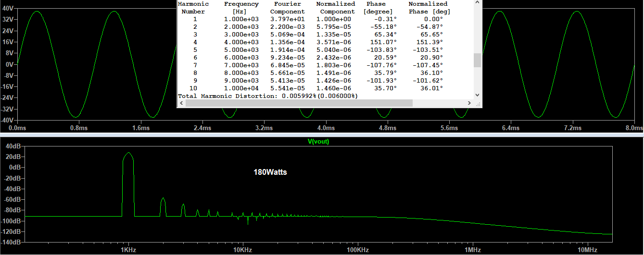Click the frequency cell 3.000e+03
The image size is (644, 255).
tap(241, 35)
